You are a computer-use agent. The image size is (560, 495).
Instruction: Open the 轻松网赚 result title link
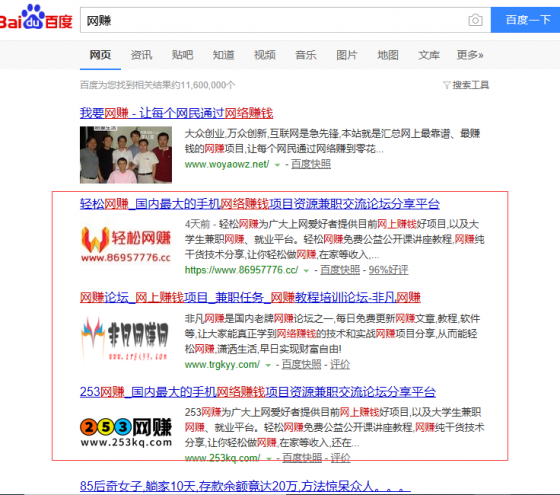(x=260, y=204)
